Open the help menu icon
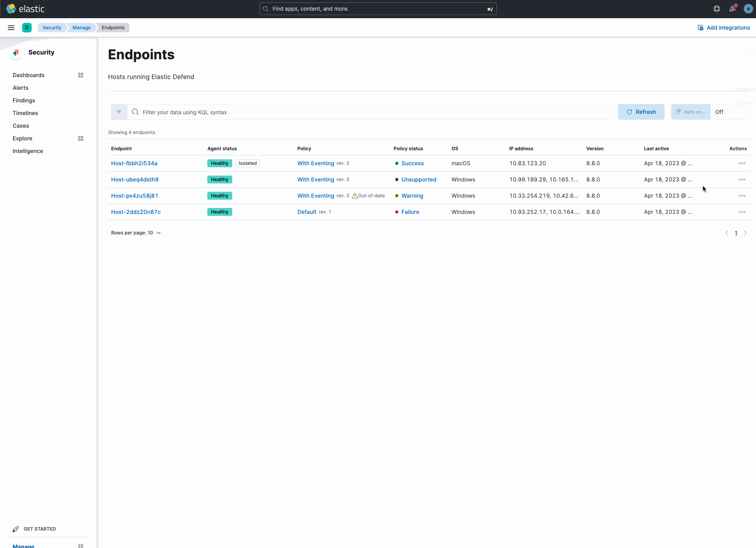756x548 pixels. pos(716,9)
